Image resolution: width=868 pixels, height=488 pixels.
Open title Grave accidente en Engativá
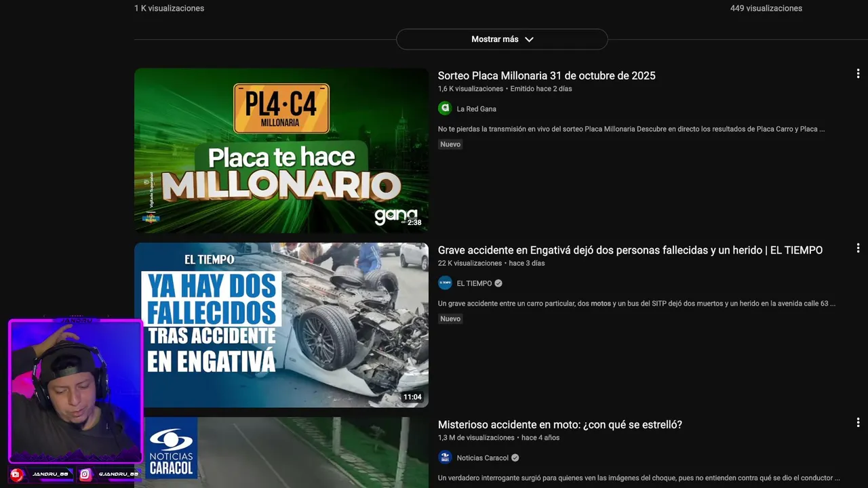coord(630,250)
